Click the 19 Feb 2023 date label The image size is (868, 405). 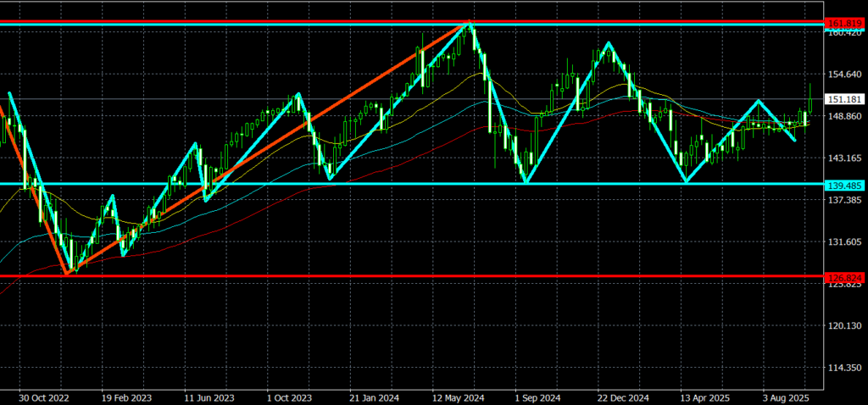tap(125, 397)
